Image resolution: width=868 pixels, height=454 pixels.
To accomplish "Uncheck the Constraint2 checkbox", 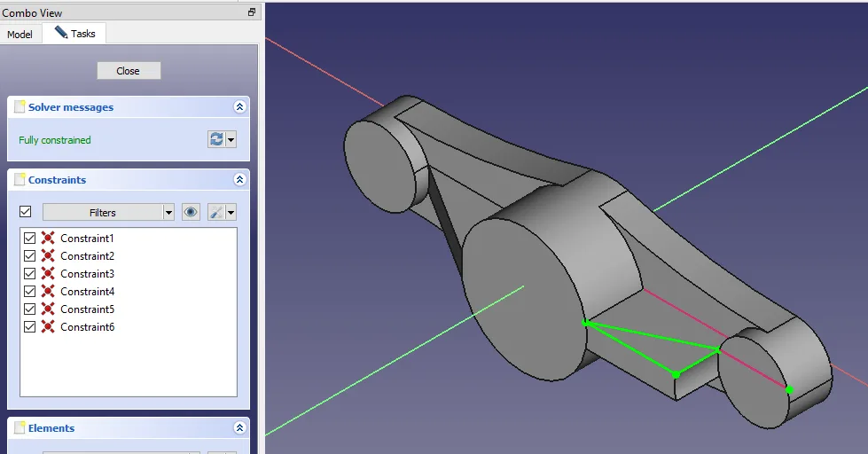I will click(30, 256).
